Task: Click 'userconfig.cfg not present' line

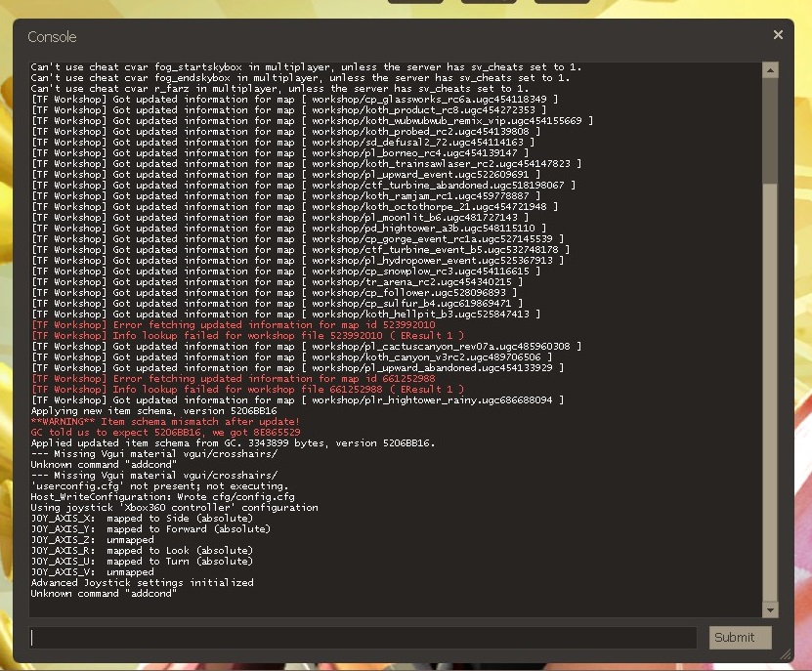Action: pos(159,486)
